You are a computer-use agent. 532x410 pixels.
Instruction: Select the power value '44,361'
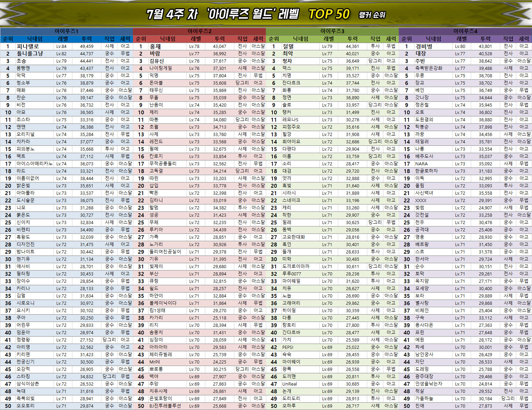pos(353,46)
